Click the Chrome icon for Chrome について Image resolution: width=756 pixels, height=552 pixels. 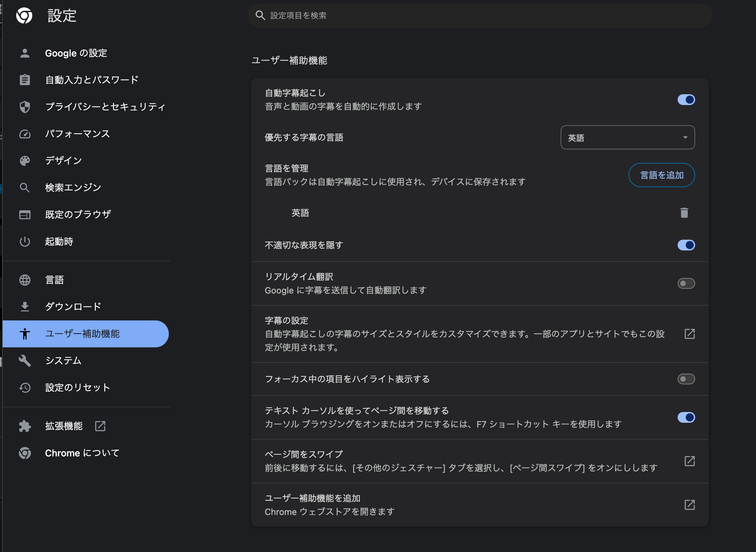(x=25, y=453)
